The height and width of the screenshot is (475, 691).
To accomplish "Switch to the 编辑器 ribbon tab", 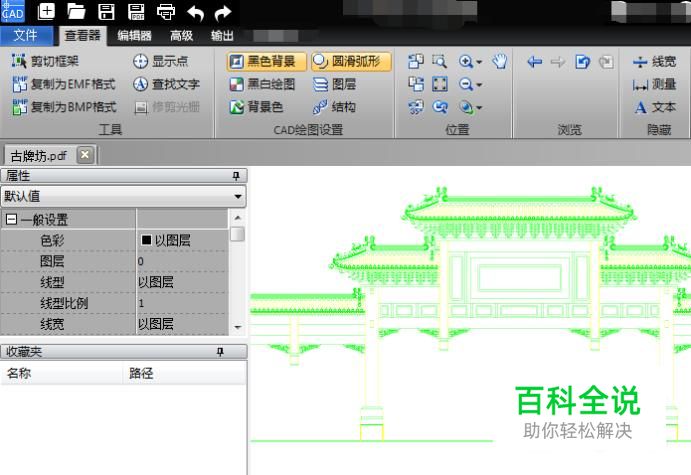I will [x=134, y=35].
